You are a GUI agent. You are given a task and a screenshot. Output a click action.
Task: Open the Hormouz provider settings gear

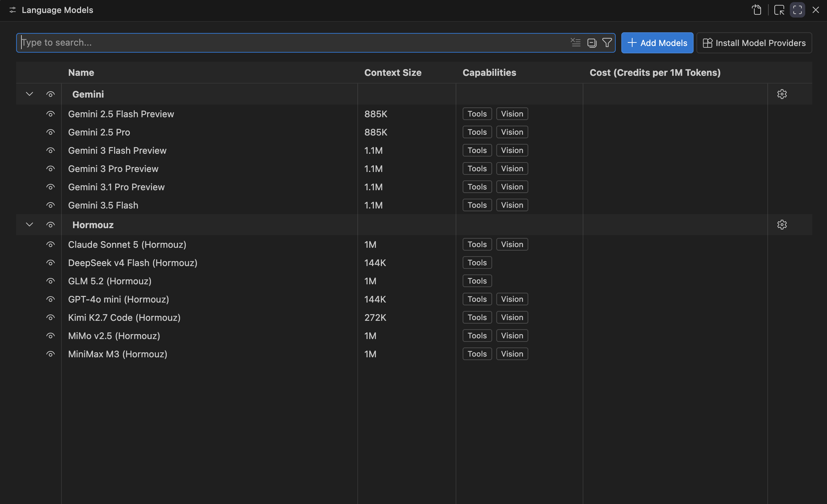782,225
